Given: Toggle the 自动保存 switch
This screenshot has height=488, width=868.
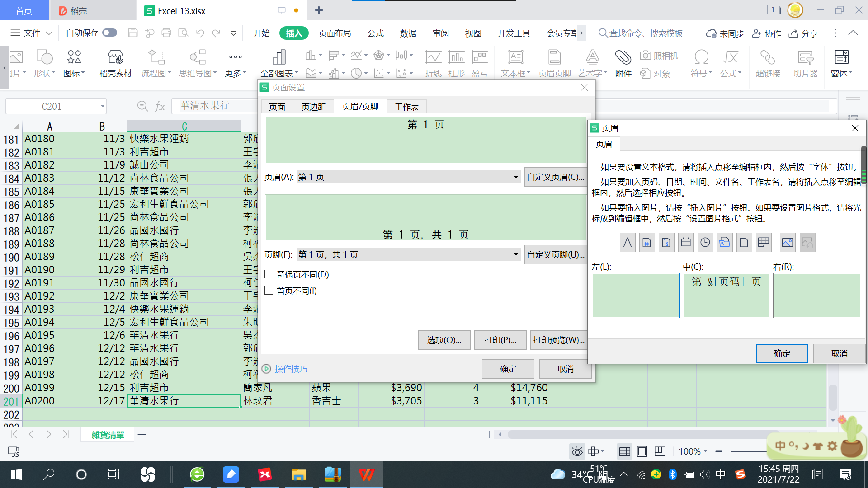Looking at the screenshot, I should [x=109, y=33].
